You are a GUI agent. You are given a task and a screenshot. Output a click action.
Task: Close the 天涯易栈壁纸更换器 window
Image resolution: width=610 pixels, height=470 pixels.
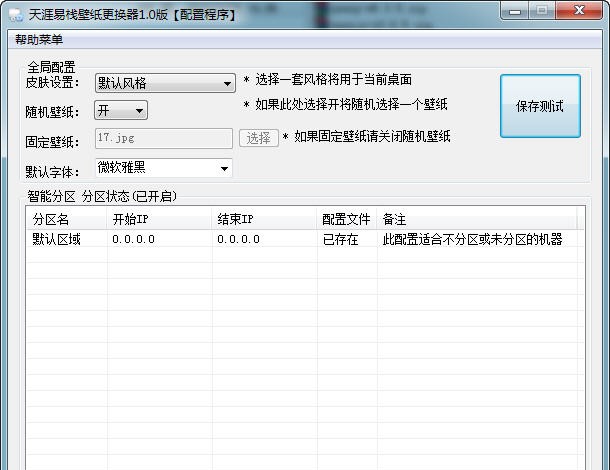[579, 11]
